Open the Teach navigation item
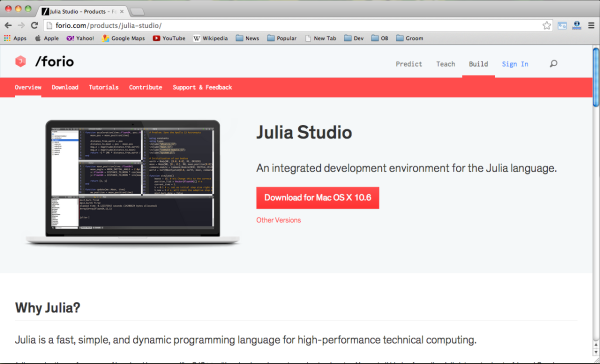Image resolution: width=600 pixels, height=364 pixels. [x=446, y=64]
